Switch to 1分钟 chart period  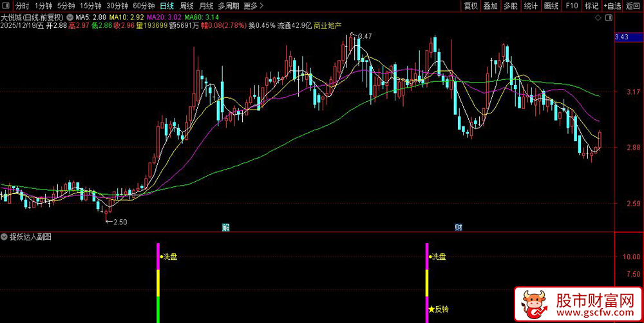44,6
